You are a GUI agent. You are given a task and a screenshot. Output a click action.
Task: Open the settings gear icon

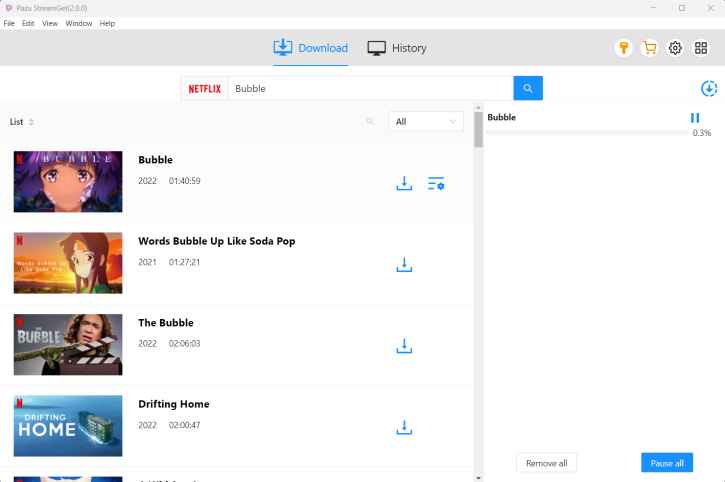click(x=675, y=48)
